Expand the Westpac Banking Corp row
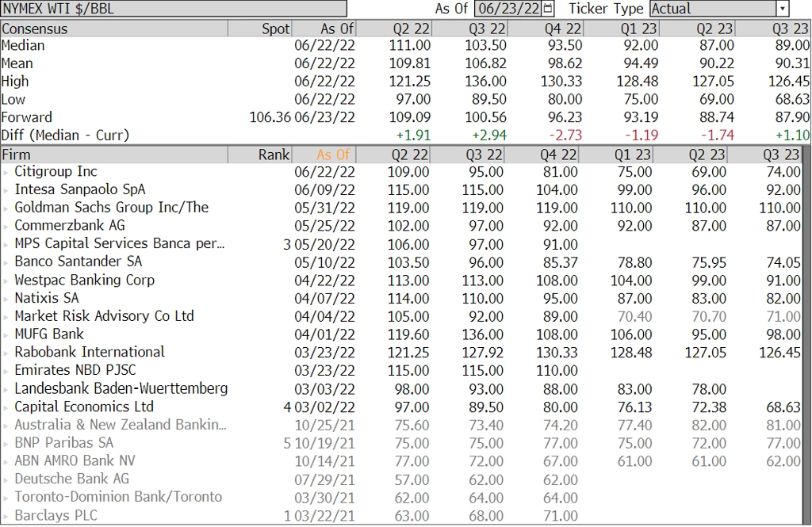The width and height of the screenshot is (812, 527). click(x=6, y=281)
